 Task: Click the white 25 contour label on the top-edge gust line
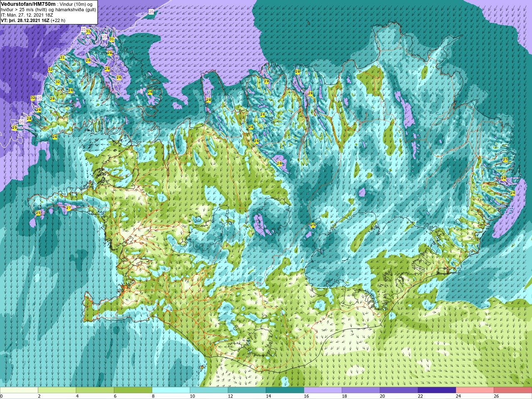coord(151,12)
